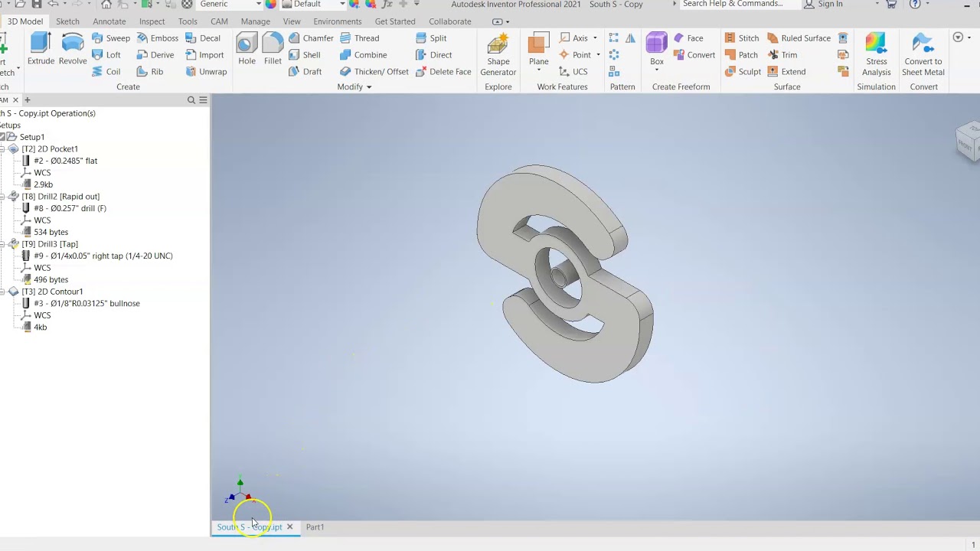Click the Stitch surface tool
Viewport: 980px width, 551px height.
coord(741,38)
